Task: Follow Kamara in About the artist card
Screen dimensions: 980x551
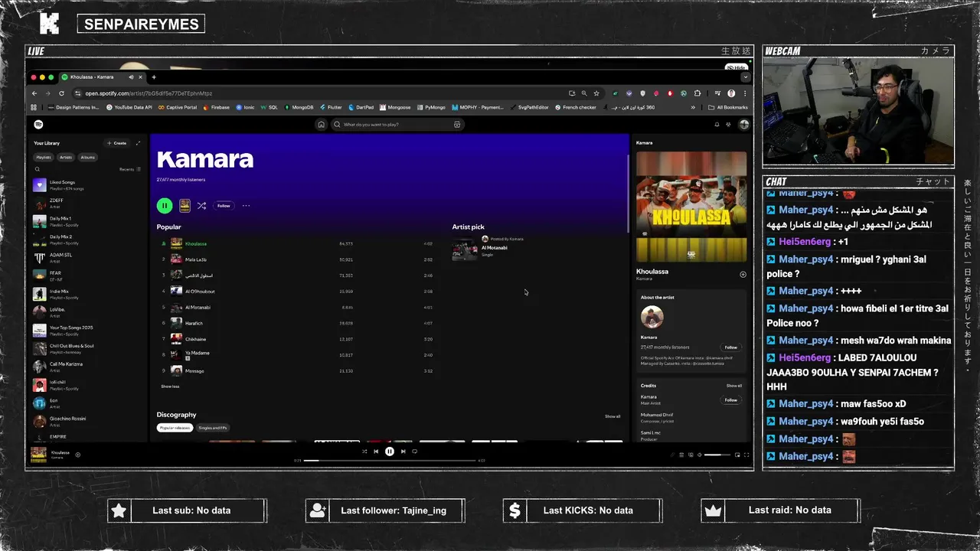Action: (x=731, y=347)
